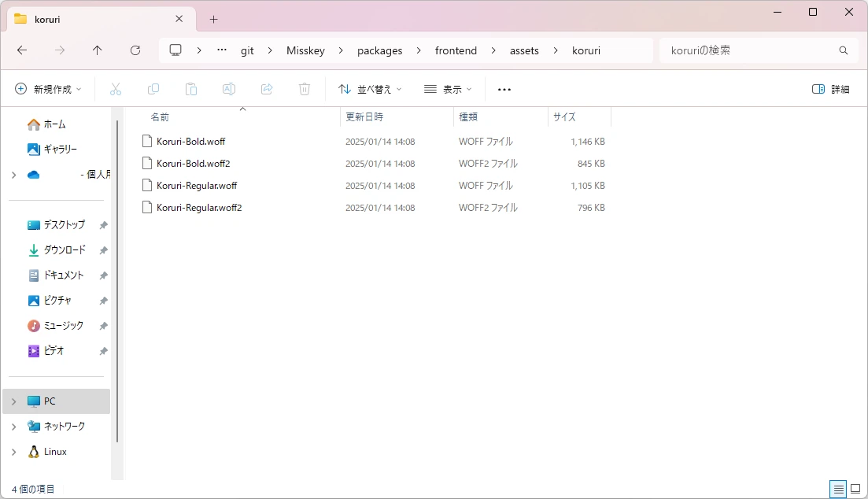868x499 pixels.
Task: Click the Delete trash icon
Action: 305,89
